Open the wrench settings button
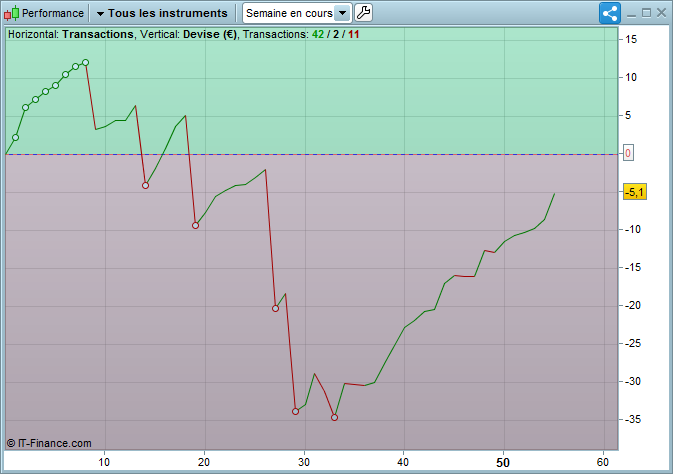The width and height of the screenshot is (673, 474). coord(364,13)
